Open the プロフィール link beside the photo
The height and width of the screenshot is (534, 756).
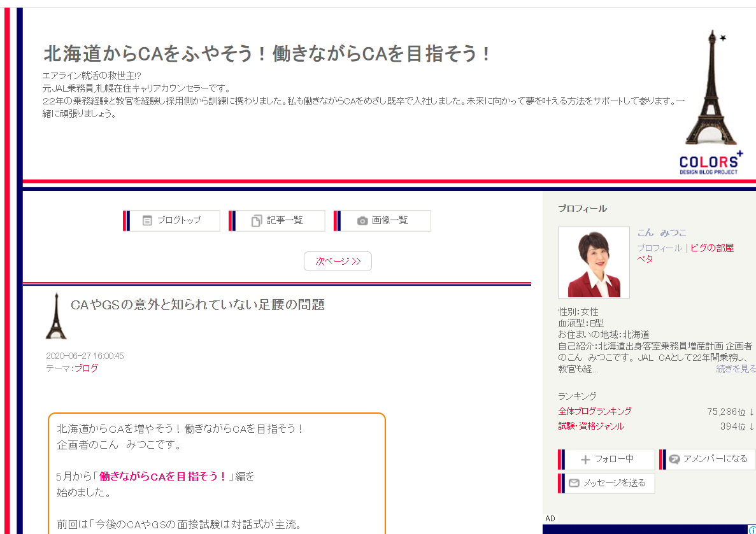pyautogui.click(x=660, y=248)
